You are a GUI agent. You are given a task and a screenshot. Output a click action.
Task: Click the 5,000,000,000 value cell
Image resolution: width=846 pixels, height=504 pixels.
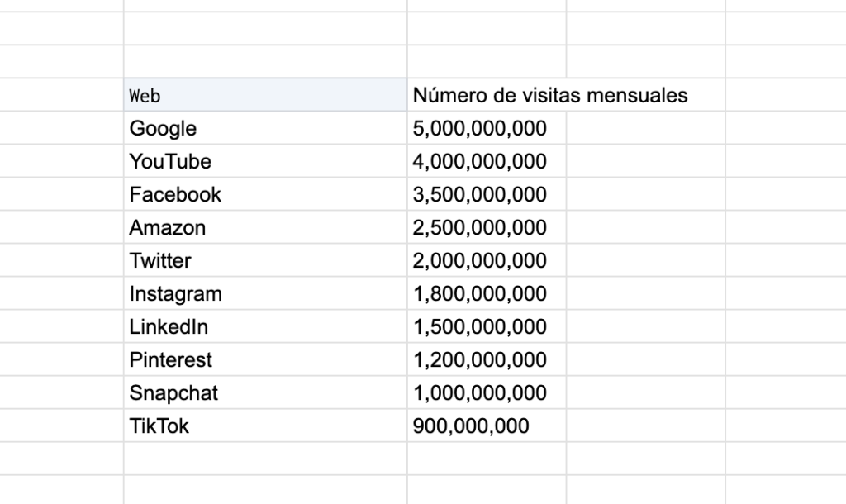tap(487, 128)
